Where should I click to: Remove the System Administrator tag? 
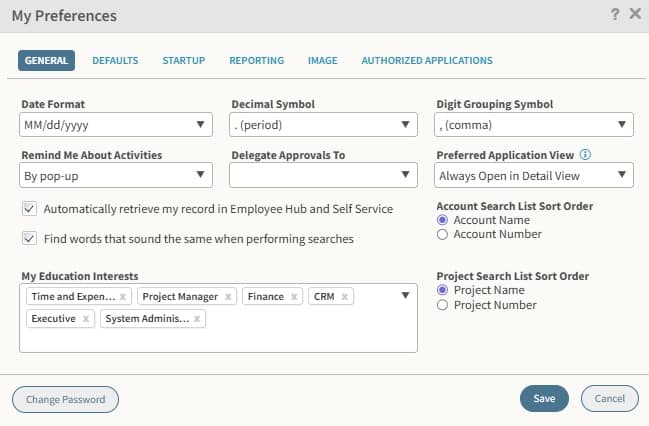pyautogui.click(x=198, y=319)
